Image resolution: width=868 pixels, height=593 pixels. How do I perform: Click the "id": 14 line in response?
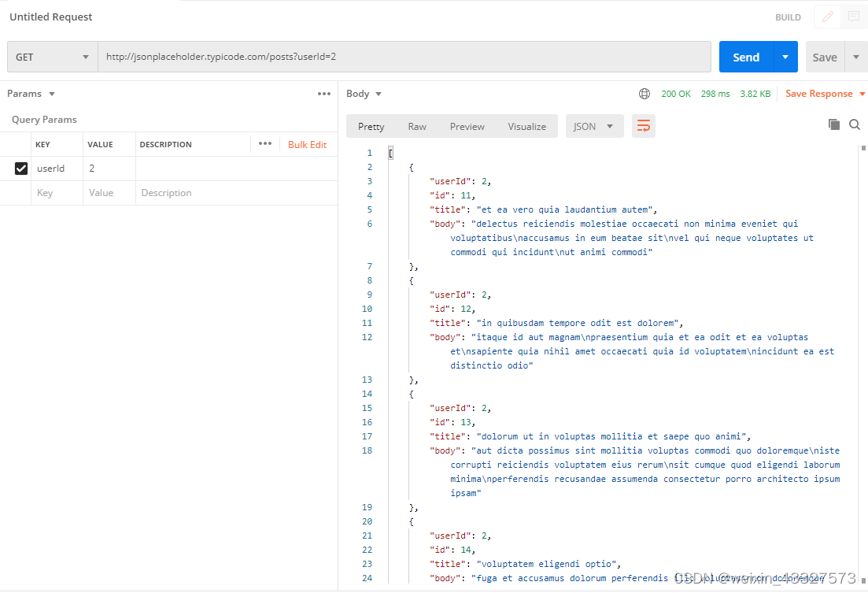point(452,550)
